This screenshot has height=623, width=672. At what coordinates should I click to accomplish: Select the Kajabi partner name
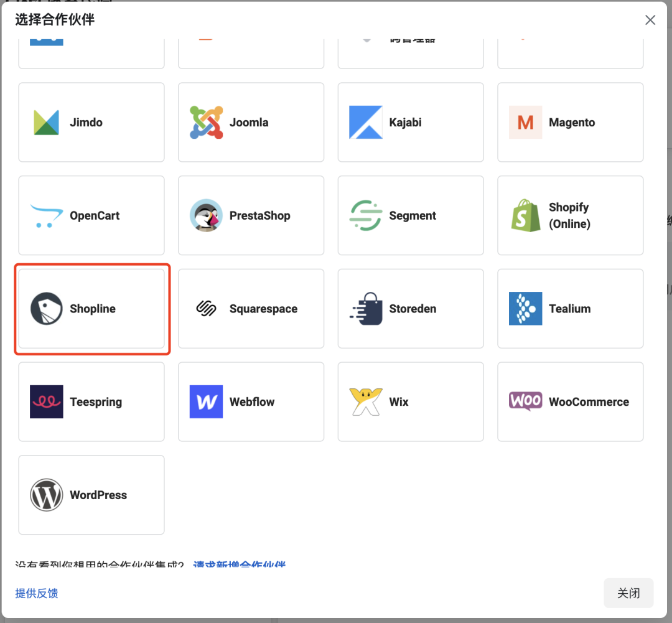click(x=406, y=123)
